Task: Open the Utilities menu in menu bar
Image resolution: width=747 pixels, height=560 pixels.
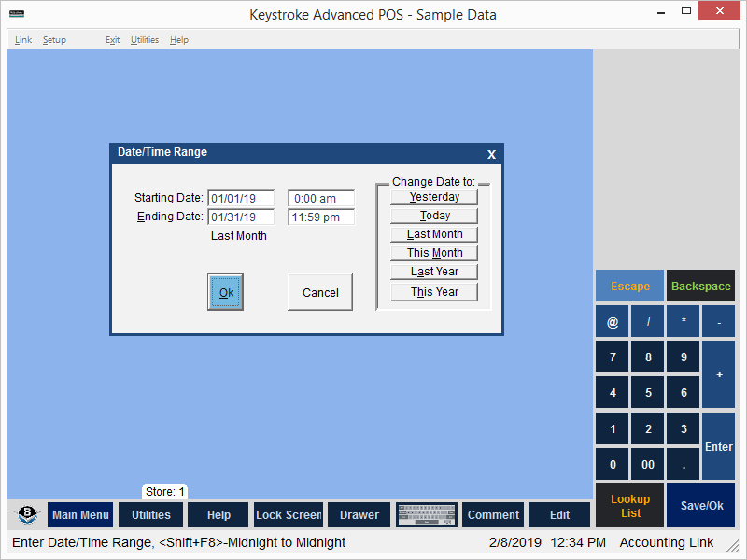Action: tap(145, 40)
